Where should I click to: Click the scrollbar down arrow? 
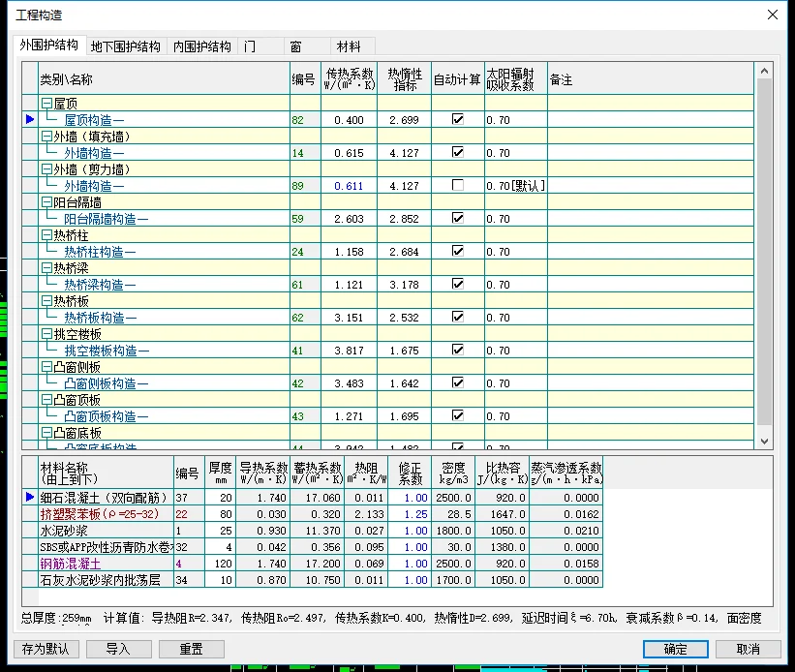pos(764,442)
